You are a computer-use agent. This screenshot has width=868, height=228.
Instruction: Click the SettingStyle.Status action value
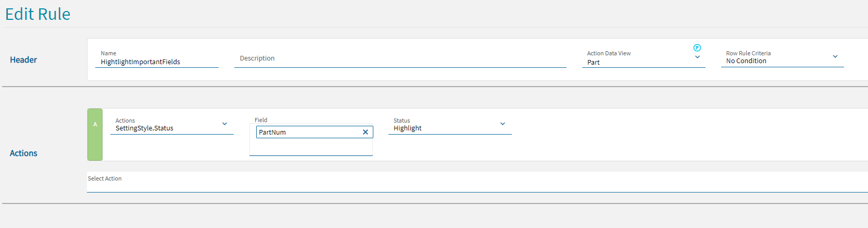(144, 128)
